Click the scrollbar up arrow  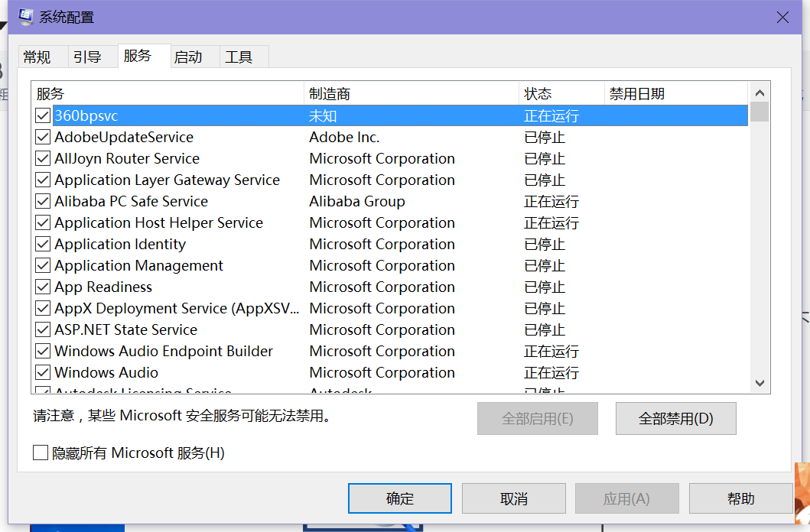pyautogui.click(x=760, y=93)
